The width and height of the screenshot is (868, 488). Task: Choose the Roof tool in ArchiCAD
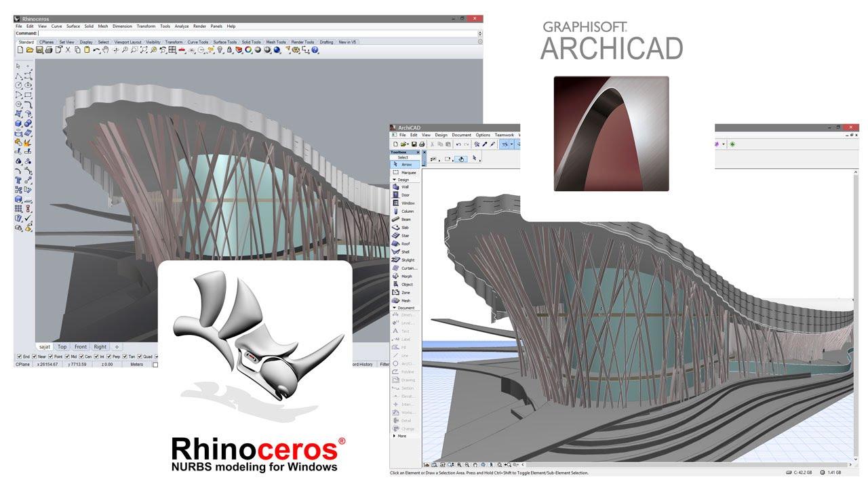405,242
